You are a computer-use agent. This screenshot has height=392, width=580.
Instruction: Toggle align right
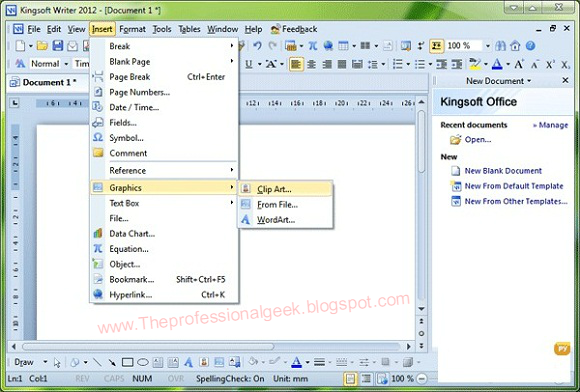pyautogui.click(x=327, y=64)
